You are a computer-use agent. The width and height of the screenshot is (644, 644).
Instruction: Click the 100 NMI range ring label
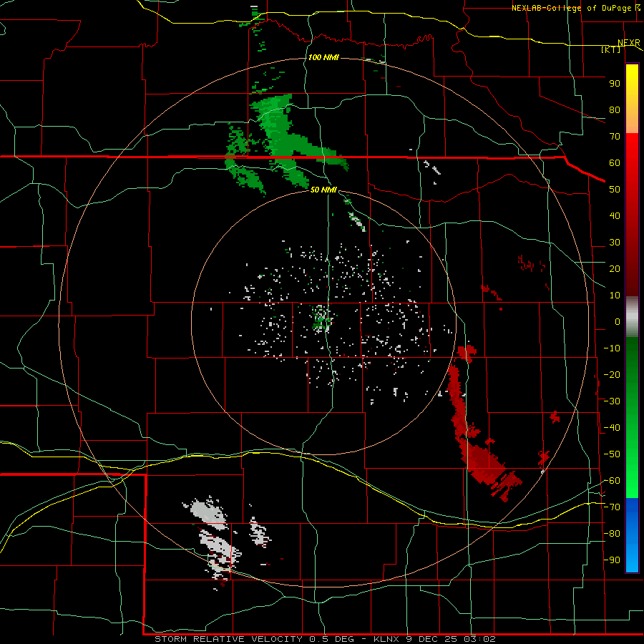coord(323,57)
